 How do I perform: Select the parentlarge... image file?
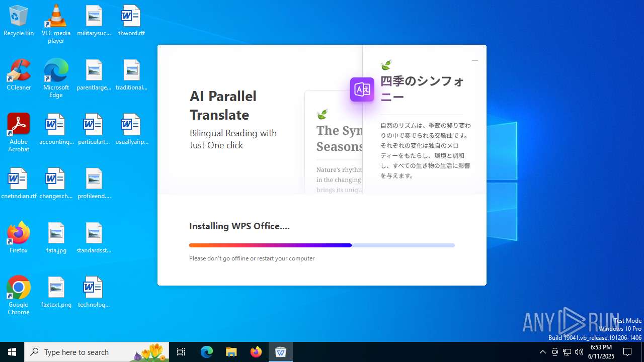click(x=94, y=75)
